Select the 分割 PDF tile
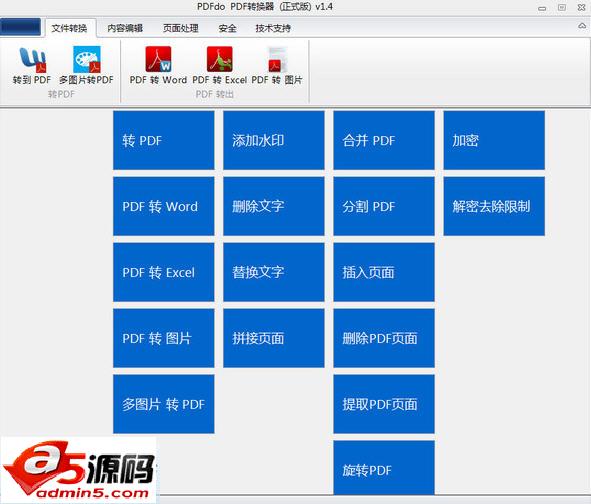Screen dimensions: 591x504 pos(384,206)
